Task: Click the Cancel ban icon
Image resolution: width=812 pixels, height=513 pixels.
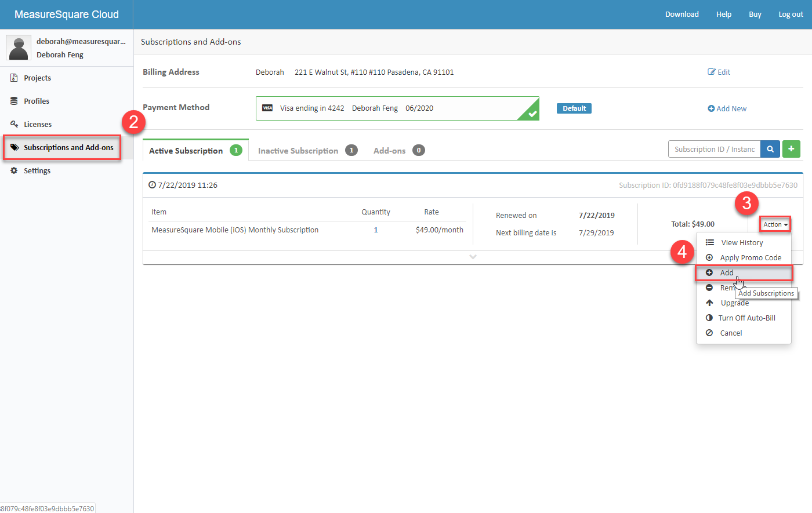Action: pyautogui.click(x=709, y=333)
